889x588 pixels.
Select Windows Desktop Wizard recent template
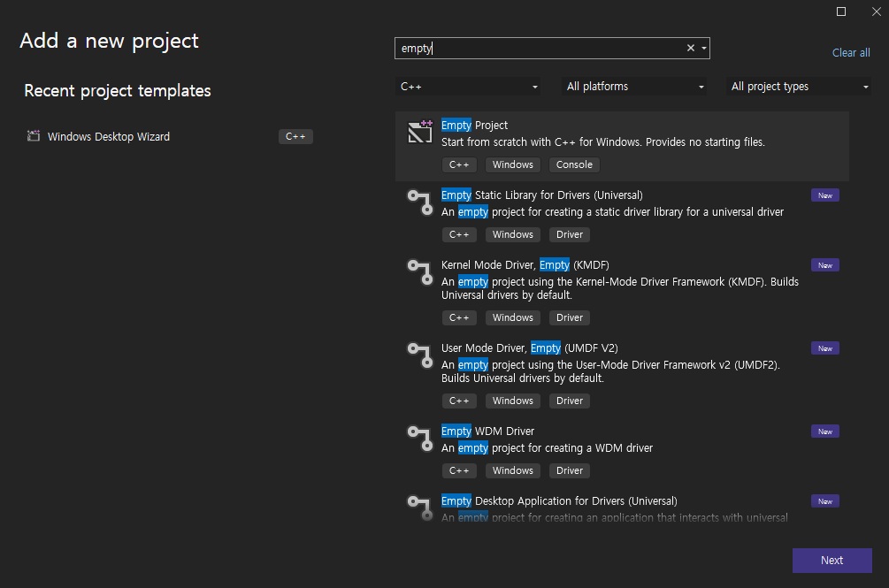pos(109,137)
